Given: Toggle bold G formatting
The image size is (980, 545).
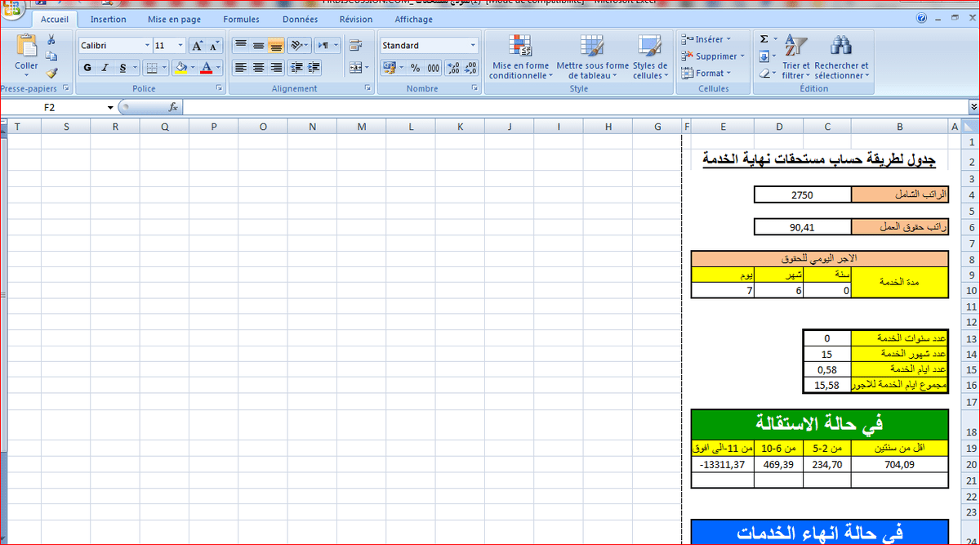Looking at the screenshot, I should pos(87,68).
